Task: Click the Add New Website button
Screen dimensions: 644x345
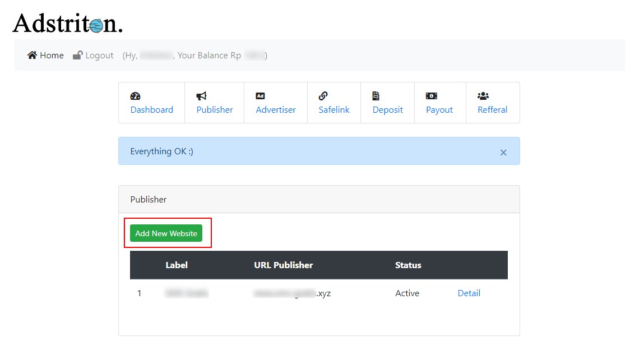Action: [x=167, y=233]
